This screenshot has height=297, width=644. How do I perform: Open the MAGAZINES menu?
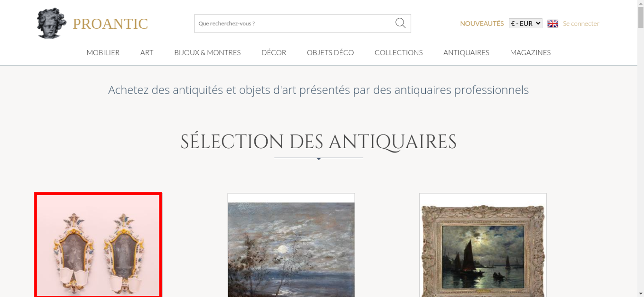pyautogui.click(x=530, y=52)
